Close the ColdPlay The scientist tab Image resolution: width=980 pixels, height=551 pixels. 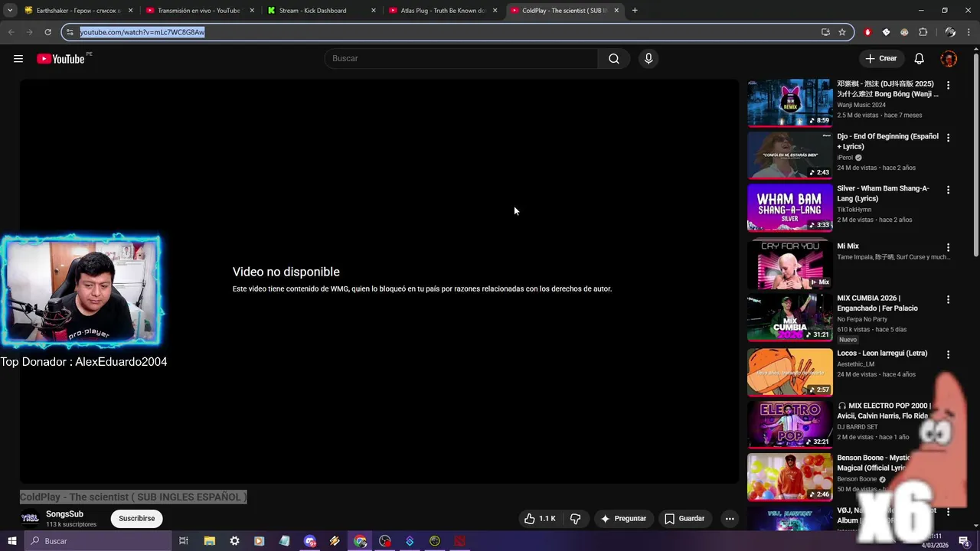(616, 11)
